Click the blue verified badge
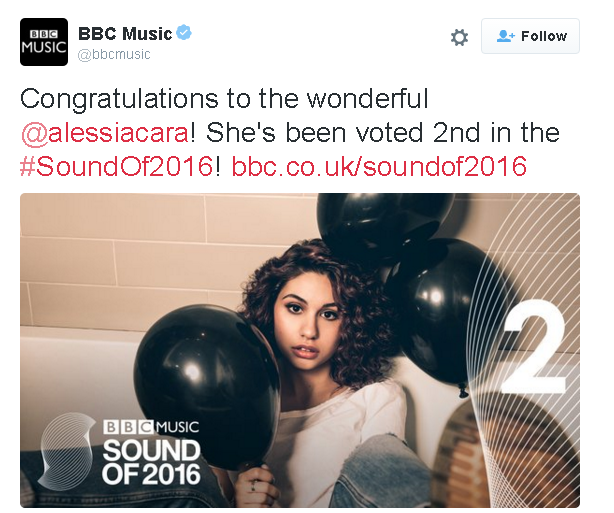Screen dimensions: 614x513 184,32
